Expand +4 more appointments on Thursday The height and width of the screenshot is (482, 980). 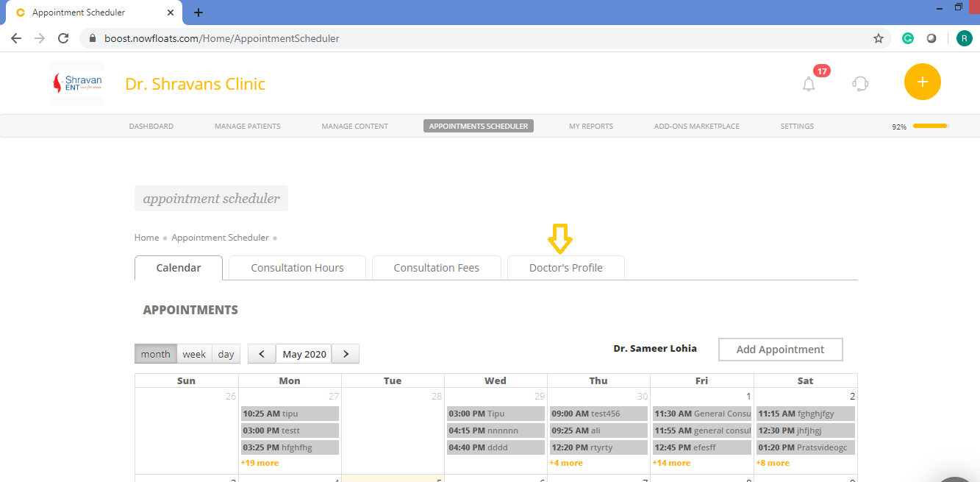(x=566, y=463)
